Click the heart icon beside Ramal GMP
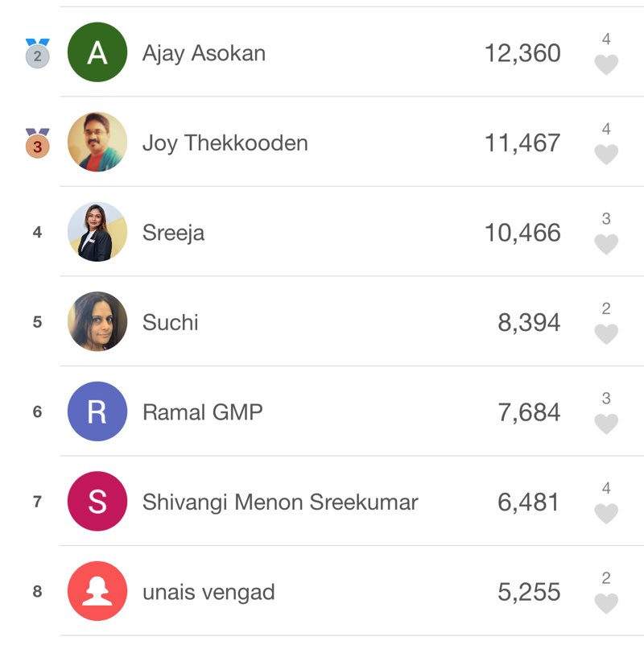644x645 pixels. (x=606, y=424)
